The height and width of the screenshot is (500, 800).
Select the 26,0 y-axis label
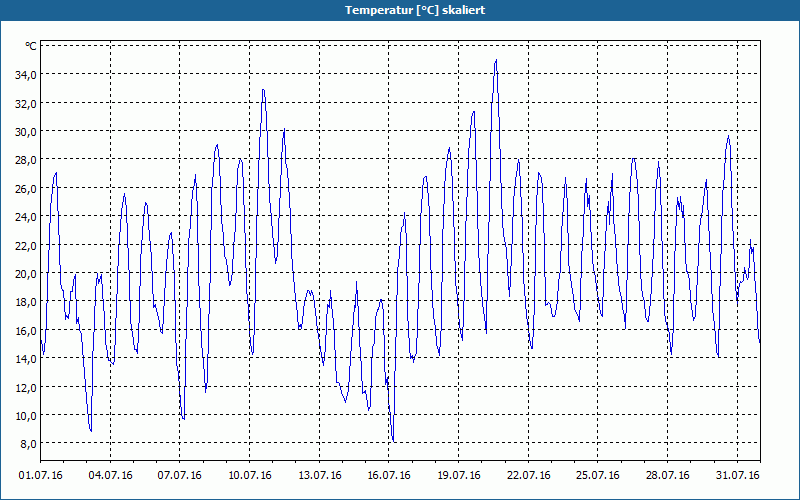[27, 188]
